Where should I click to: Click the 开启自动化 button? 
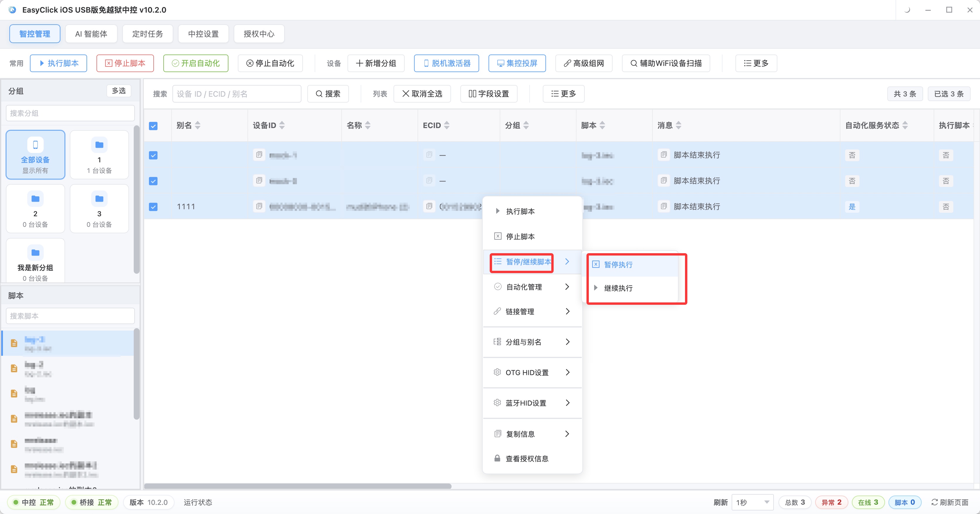(196, 63)
